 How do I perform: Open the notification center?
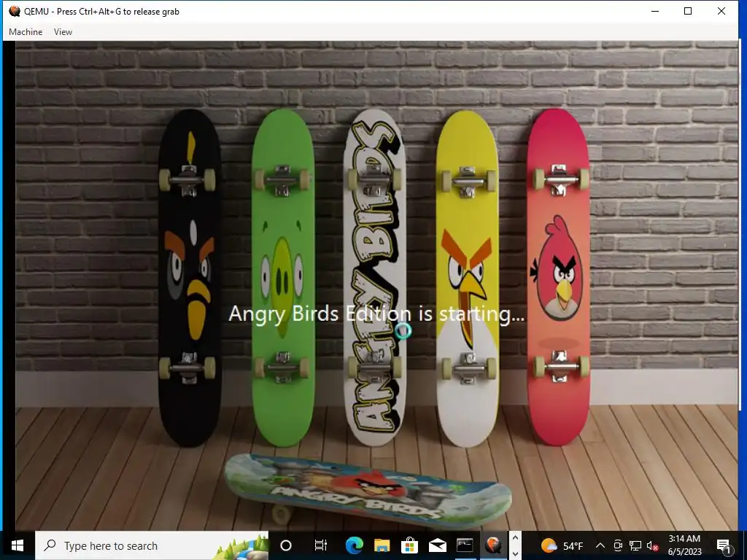coord(724,545)
